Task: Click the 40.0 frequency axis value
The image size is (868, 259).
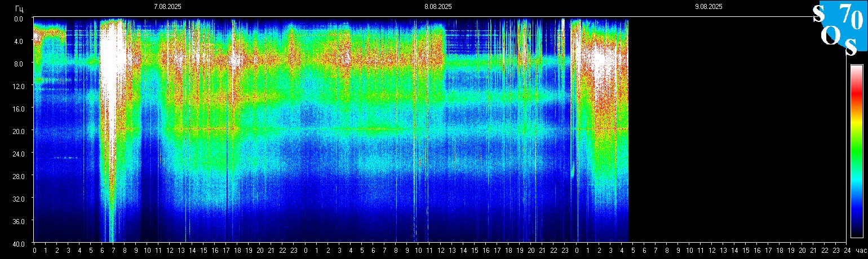Action: pyautogui.click(x=17, y=243)
